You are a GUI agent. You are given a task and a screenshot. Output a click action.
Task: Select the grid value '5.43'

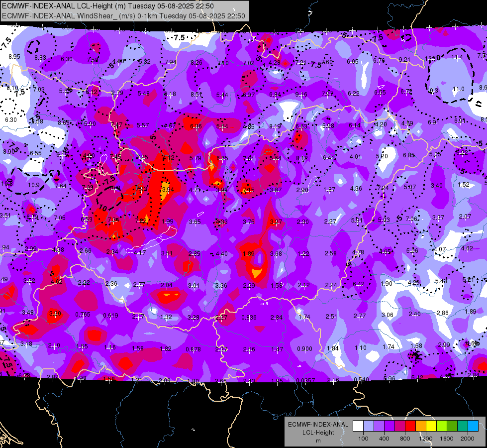(441, 281)
